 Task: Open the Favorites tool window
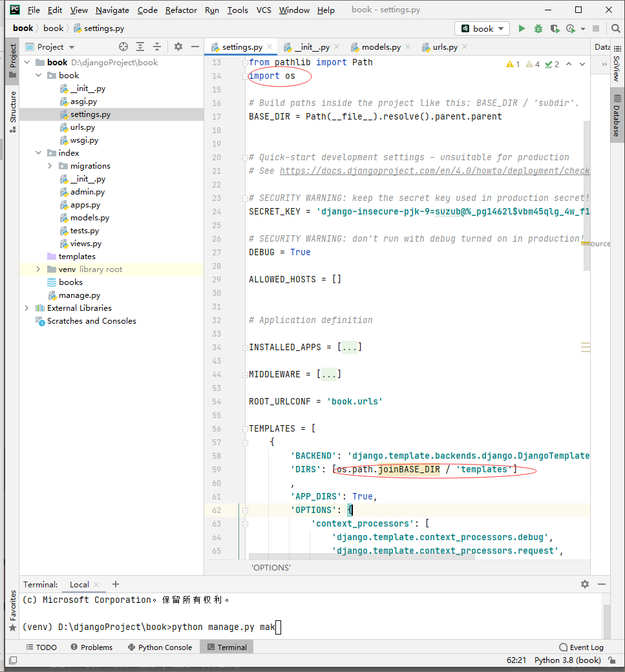[x=13, y=610]
